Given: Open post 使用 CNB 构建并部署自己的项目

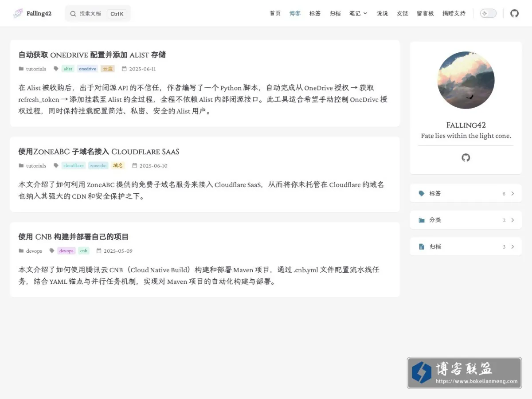Looking at the screenshot, I should click(x=74, y=237).
